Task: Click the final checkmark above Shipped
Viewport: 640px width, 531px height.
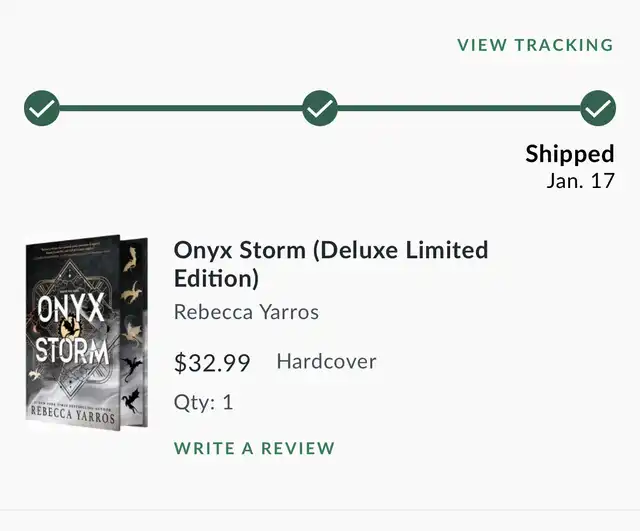Action: coord(598,107)
